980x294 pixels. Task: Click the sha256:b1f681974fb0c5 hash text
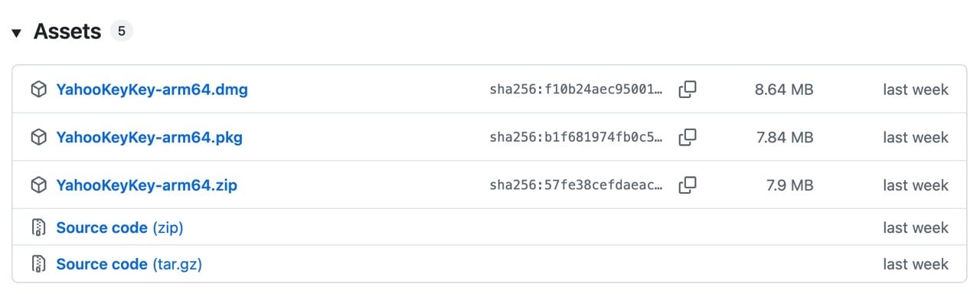577,137
